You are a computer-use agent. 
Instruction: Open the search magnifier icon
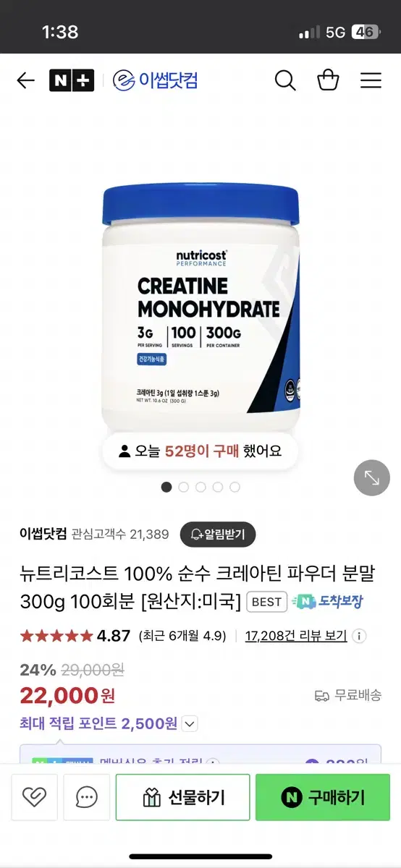click(x=285, y=80)
